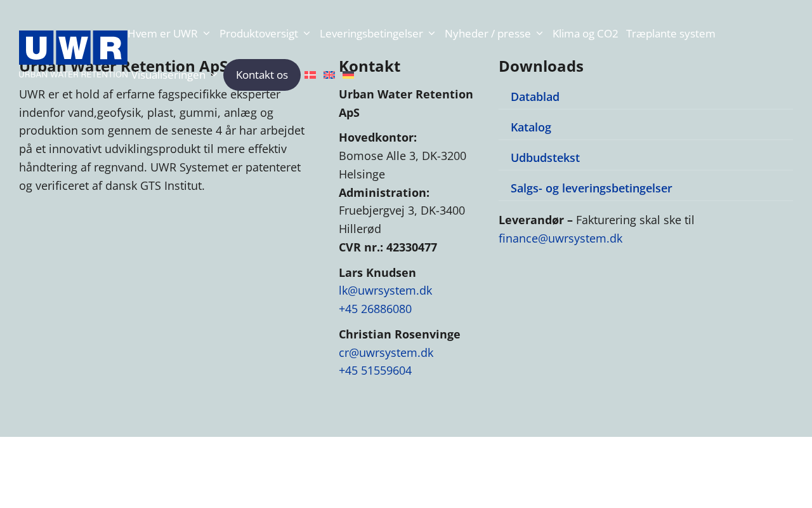The width and height of the screenshot is (812, 508).
Task: Open Klima og CO2 menu item
Action: click(585, 34)
